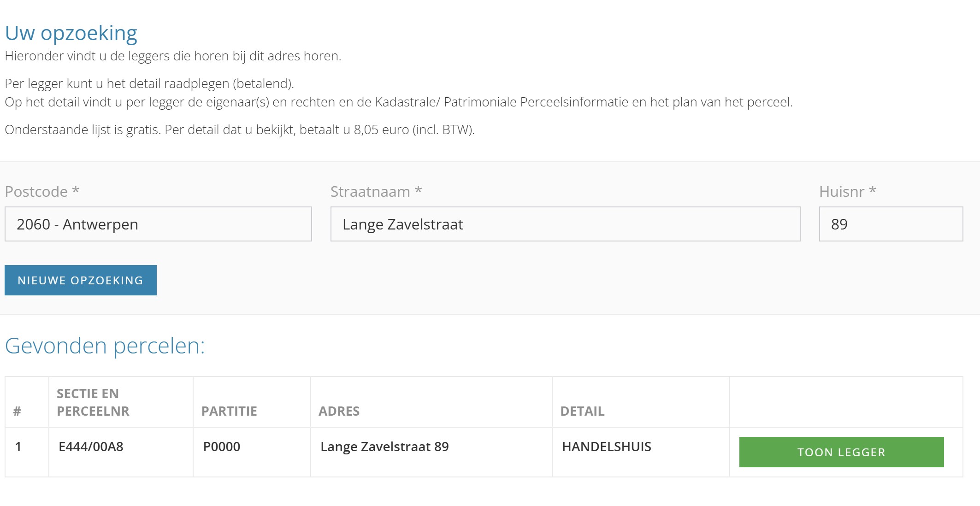Viewport: 980px width, 506px height.
Task: Open the legger with Toon Legger
Action: [841, 452]
